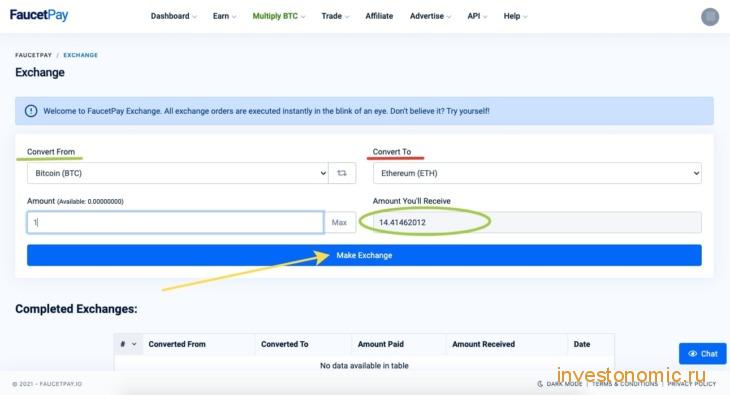This screenshot has width=730, height=395.
Task: Expand the API menu
Action: coord(477,16)
